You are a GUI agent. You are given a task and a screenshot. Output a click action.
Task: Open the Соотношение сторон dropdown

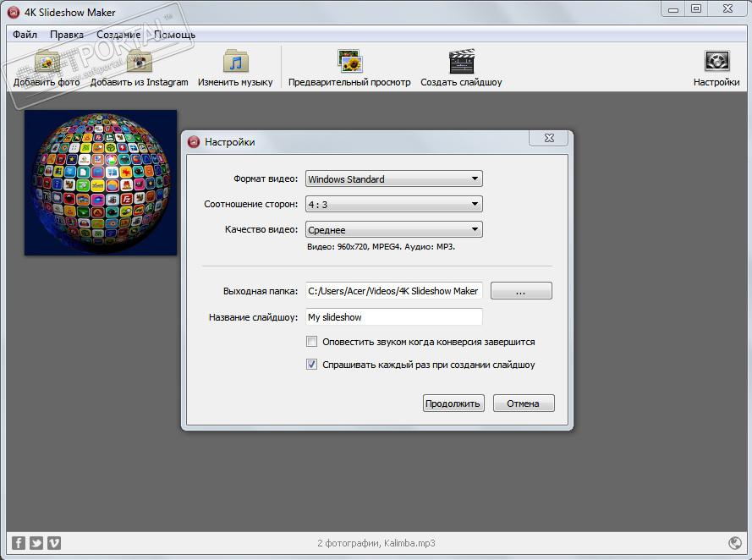click(393, 204)
